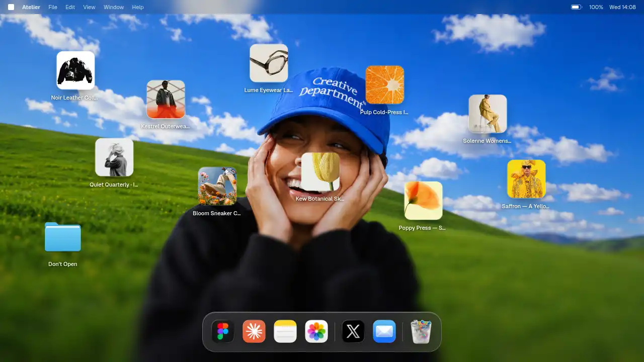Click the 100% battery percentage text

click(596, 7)
